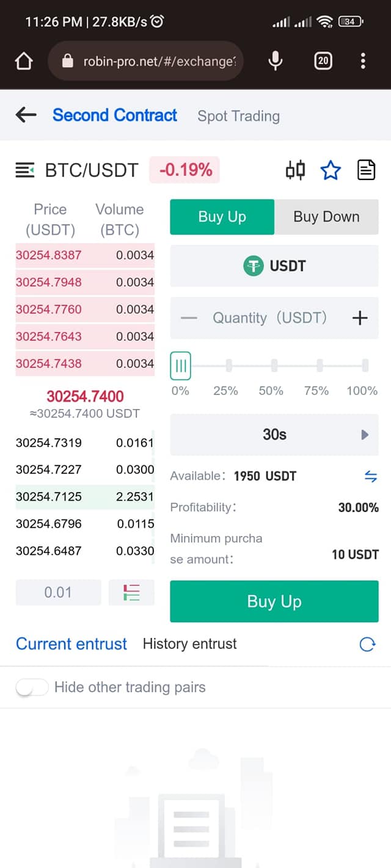Tap the microphone voice search icon
The image size is (391, 868).
(276, 60)
